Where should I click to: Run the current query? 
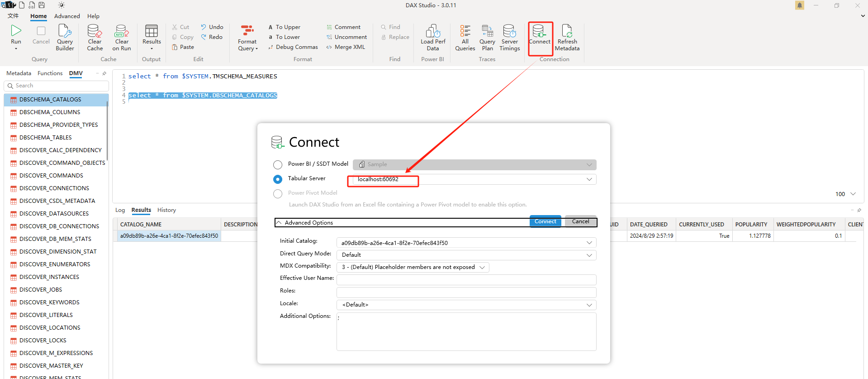click(16, 34)
